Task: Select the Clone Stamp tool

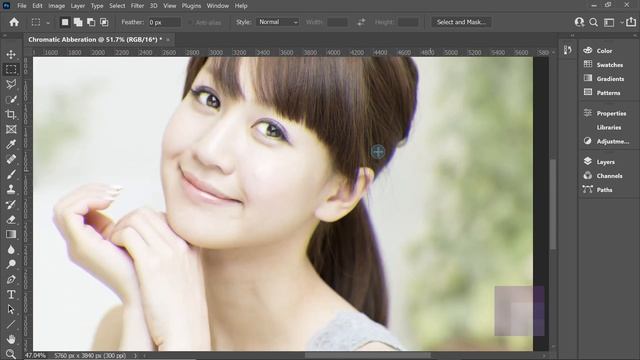Action: pos(11,189)
